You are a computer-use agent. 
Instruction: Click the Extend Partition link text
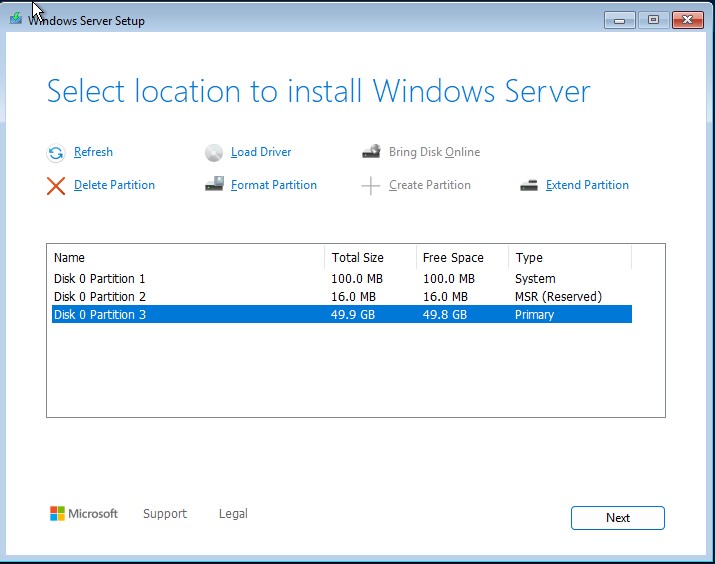click(x=587, y=185)
